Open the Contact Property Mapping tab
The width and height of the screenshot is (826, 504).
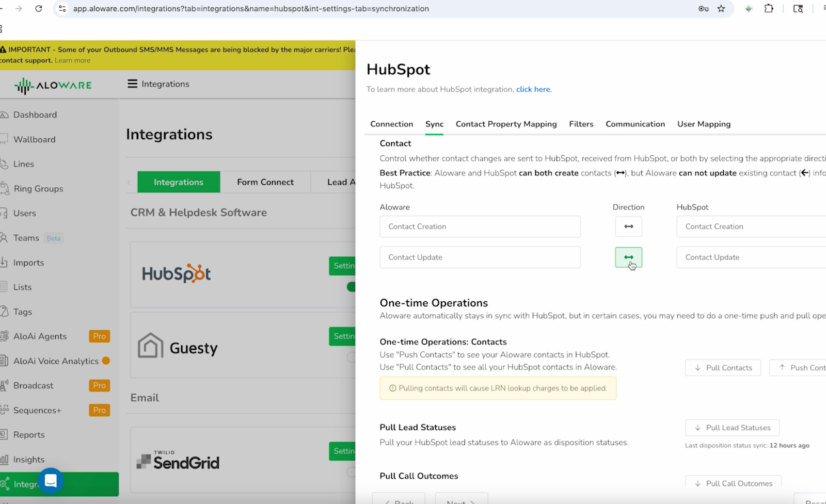pyautogui.click(x=506, y=124)
